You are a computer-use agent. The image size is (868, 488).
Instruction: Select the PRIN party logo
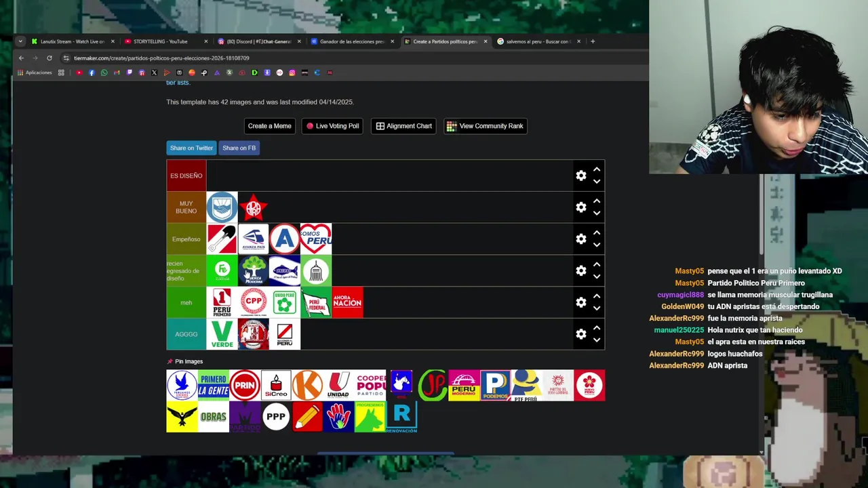(x=245, y=385)
